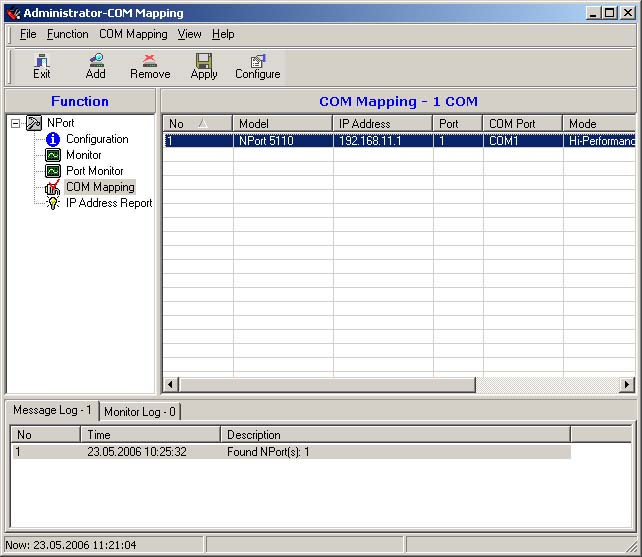The image size is (642, 557).
Task: Open IP Address Report tree item
Action: coord(109,203)
